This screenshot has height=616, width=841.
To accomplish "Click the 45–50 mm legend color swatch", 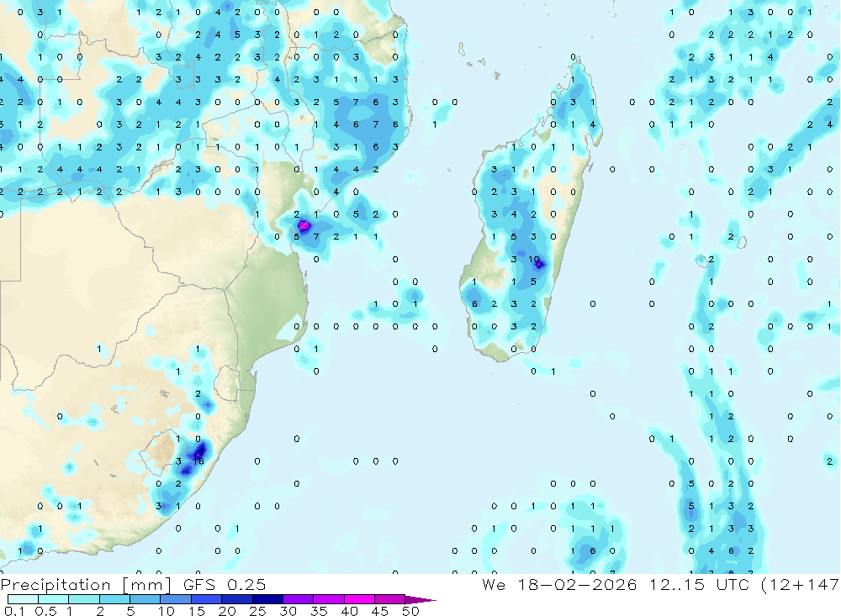I will (389, 599).
